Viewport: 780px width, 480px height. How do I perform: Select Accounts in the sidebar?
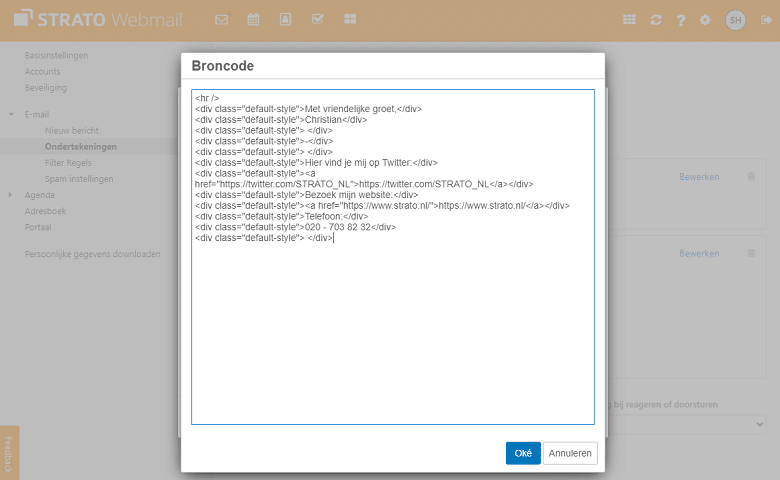point(42,72)
